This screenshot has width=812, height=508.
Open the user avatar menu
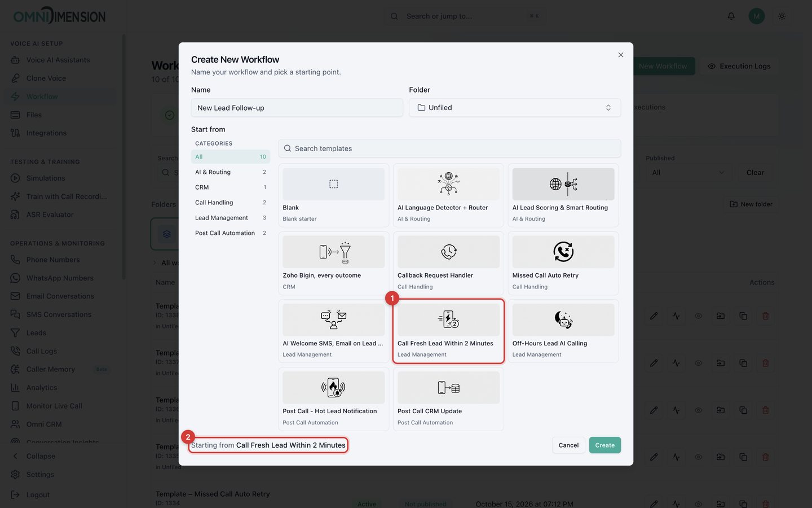pos(757,16)
